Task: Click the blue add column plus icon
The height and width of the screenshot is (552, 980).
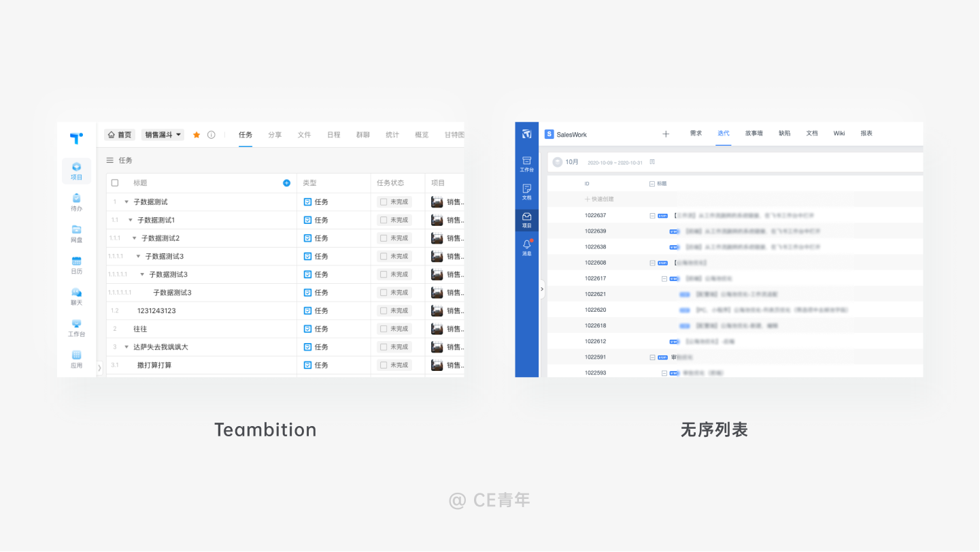Action: click(x=286, y=183)
